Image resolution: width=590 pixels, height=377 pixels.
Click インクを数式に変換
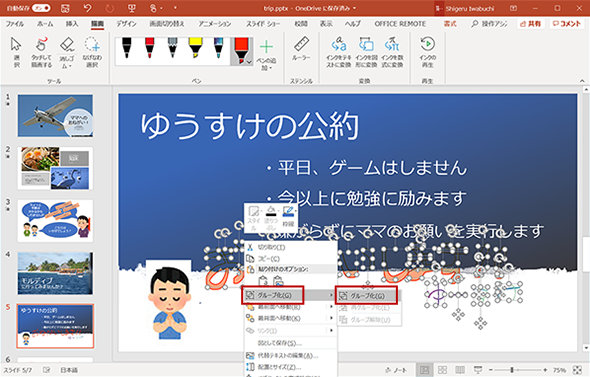click(x=392, y=52)
